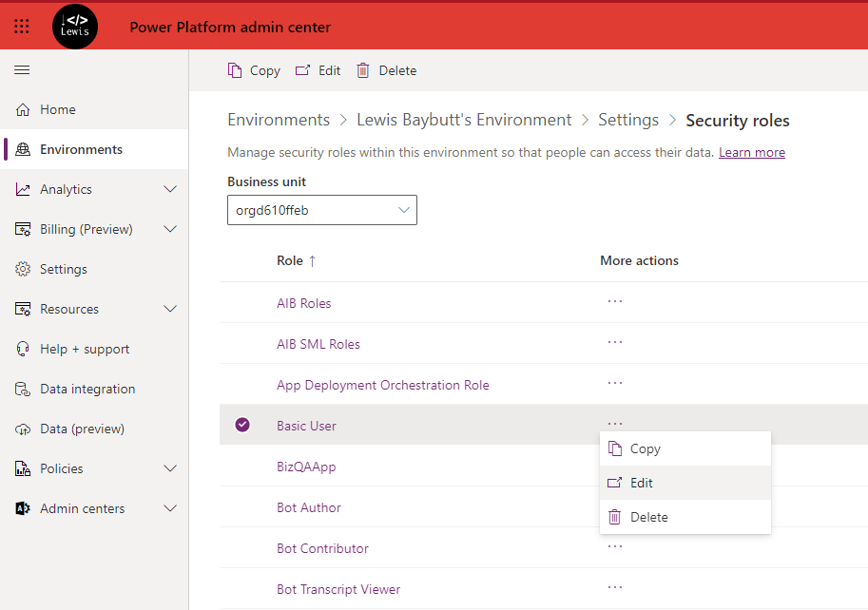This screenshot has height=610, width=868.
Task: Choose Delete from the context menu
Action: tap(648, 517)
